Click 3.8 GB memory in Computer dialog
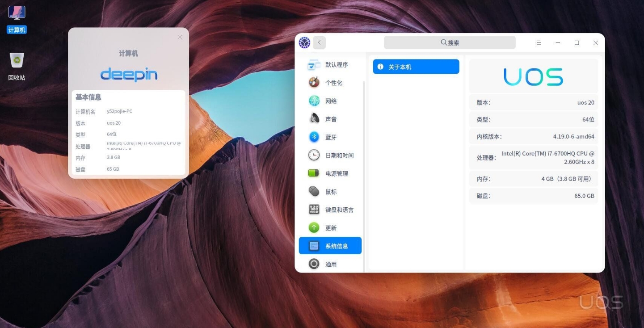 pos(114,157)
